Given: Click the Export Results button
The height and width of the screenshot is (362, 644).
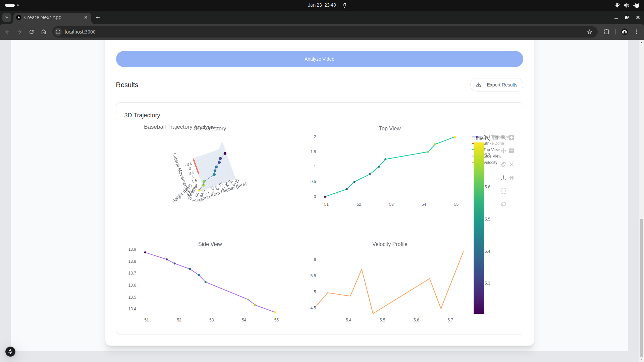Looking at the screenshot, I should 496,85.
